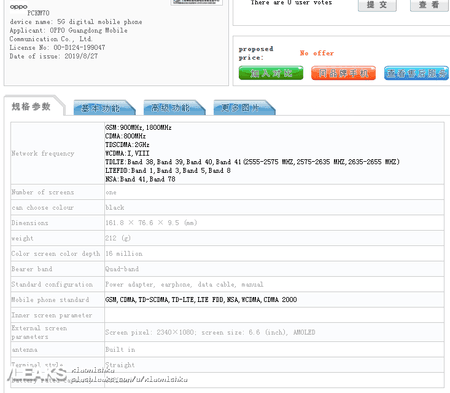The image size is (450, 393).
Task: Click 'External screen parameters' row label
Action: coord(39,332)
